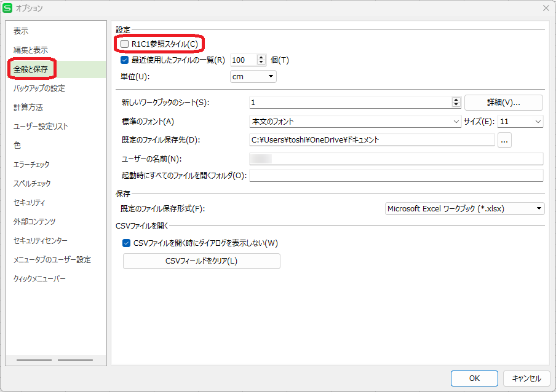
Task: Open 既定のファイル保存形式 dropdown
Action: 465,208
